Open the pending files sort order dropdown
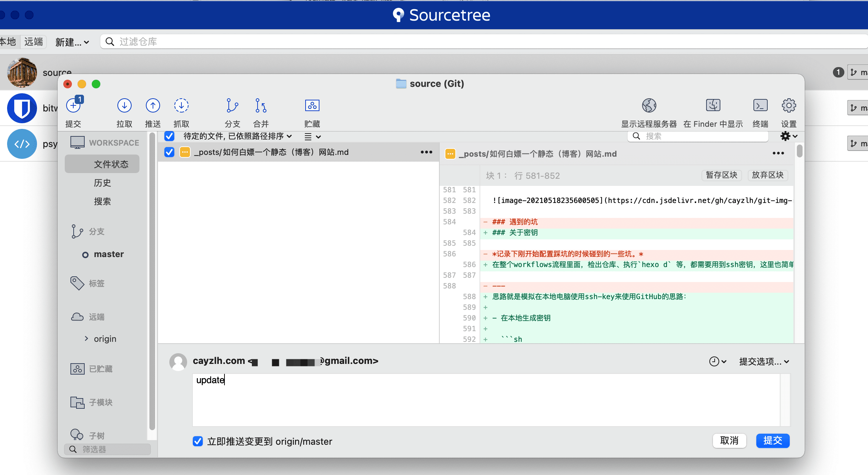This screenshot has height=475, width=868. (x=237, y=136)
